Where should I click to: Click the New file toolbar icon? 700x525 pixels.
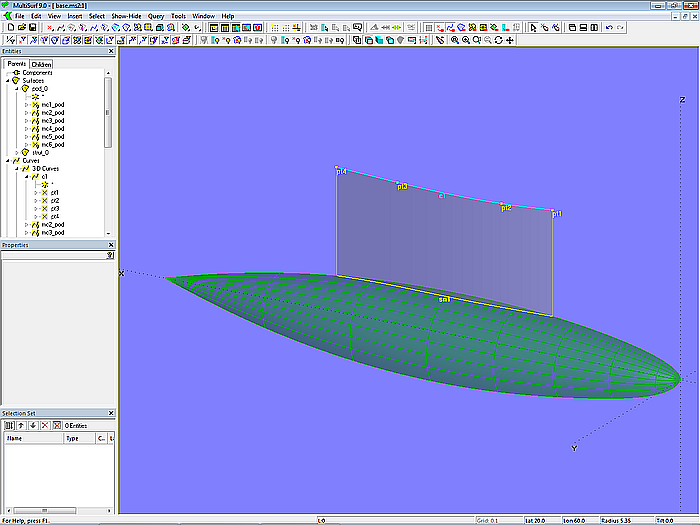[9, 28]
